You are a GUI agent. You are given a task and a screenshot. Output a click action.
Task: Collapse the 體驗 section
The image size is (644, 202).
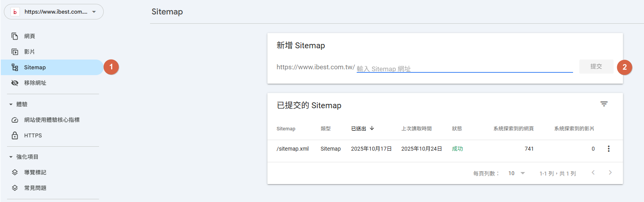pyautogui.click(x=11, y=104)
